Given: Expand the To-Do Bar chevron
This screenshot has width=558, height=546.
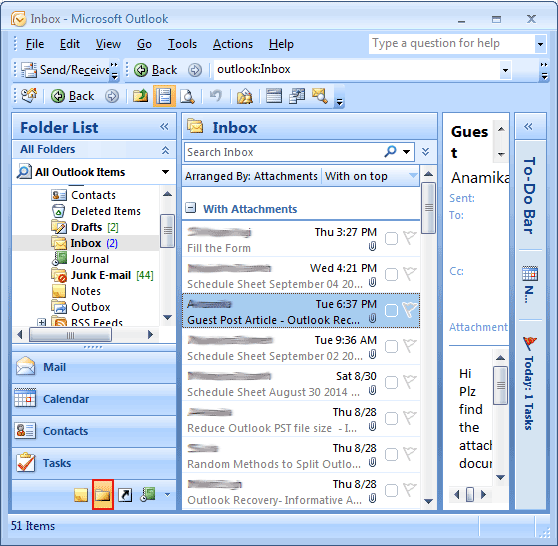Looking at the screenshot, I should [528, 126].
